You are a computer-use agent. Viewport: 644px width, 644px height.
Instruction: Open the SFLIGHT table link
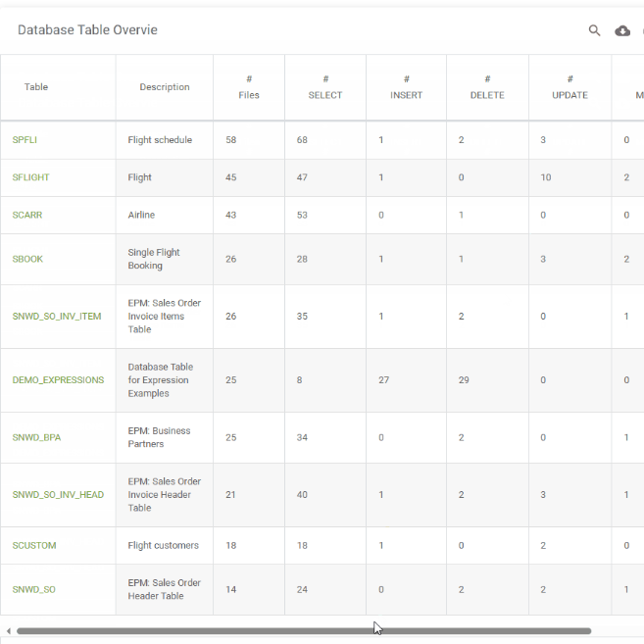pos(30,177)
